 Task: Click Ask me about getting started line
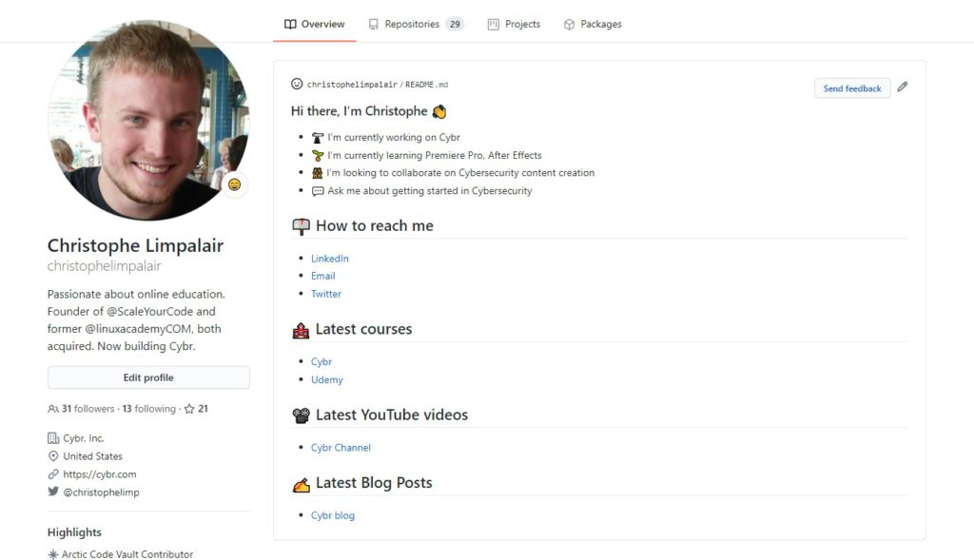point(430,190)
